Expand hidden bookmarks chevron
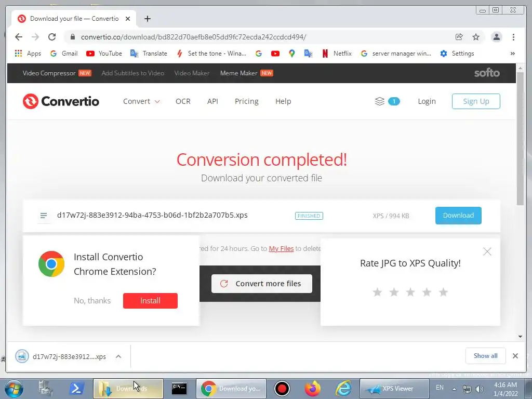532x399 pixels. (513, 54)
